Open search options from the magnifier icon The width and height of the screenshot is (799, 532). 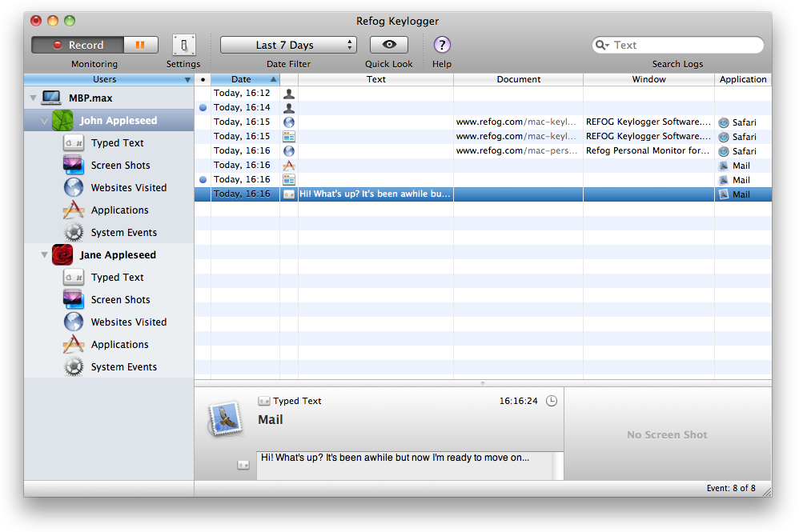[602, 45]
